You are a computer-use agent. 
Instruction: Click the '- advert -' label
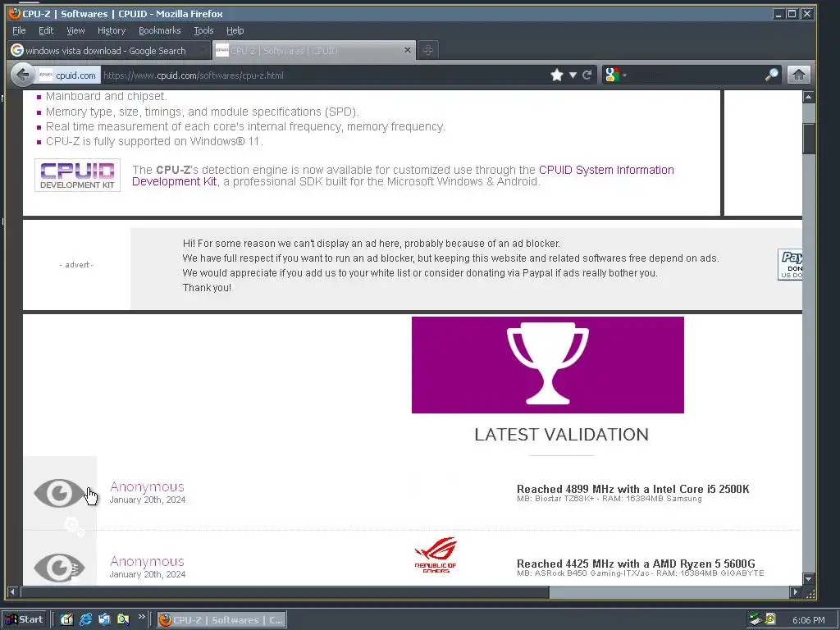76,265
